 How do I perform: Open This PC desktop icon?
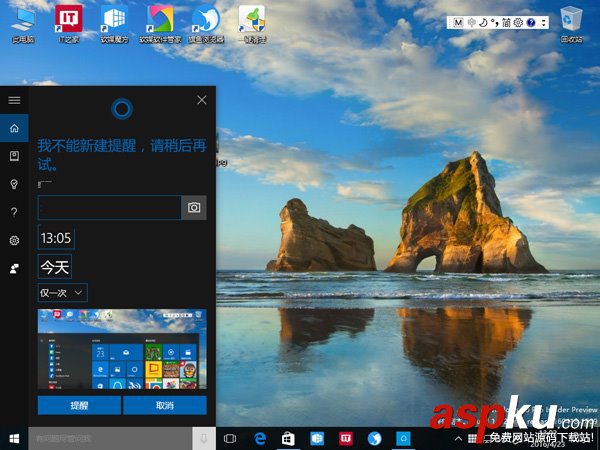coord(23,24)
